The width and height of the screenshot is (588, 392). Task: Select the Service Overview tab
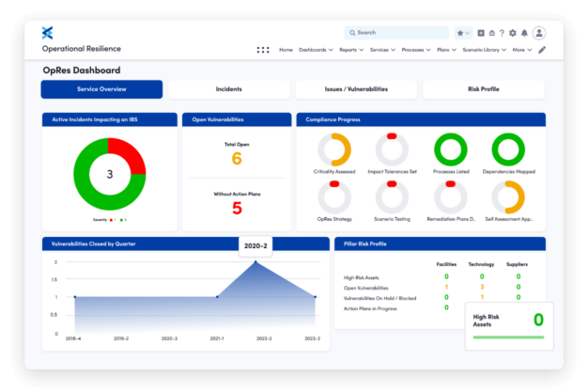[x=101, y=89]
